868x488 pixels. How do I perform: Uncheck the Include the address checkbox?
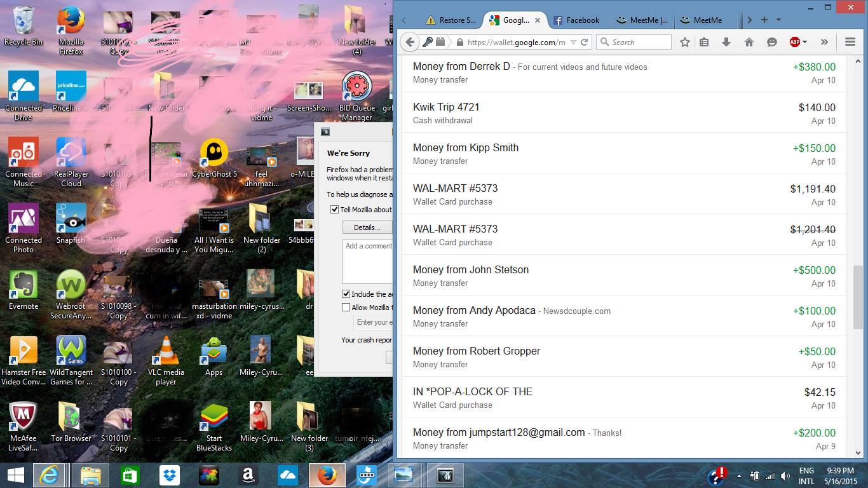coord(346,294)
